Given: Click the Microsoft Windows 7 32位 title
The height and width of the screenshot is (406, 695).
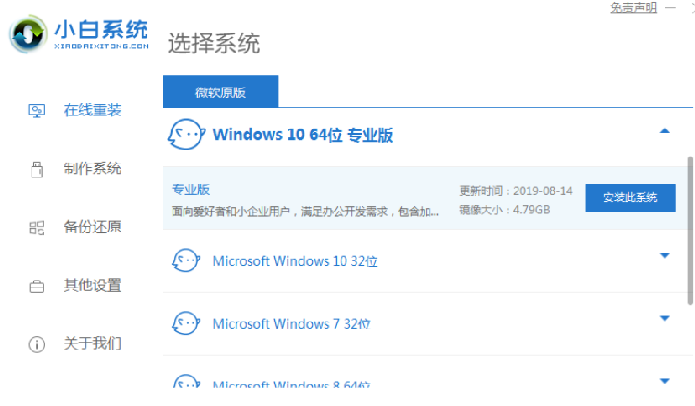Looking at the screenshot, I should pos(291,324).
